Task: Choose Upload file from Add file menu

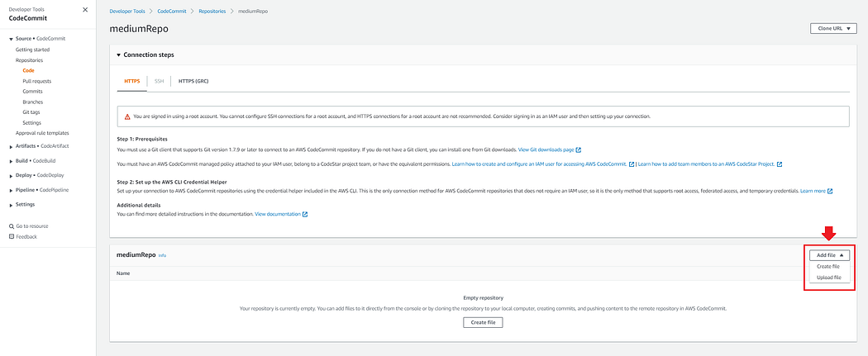Action: coord(828,277)
